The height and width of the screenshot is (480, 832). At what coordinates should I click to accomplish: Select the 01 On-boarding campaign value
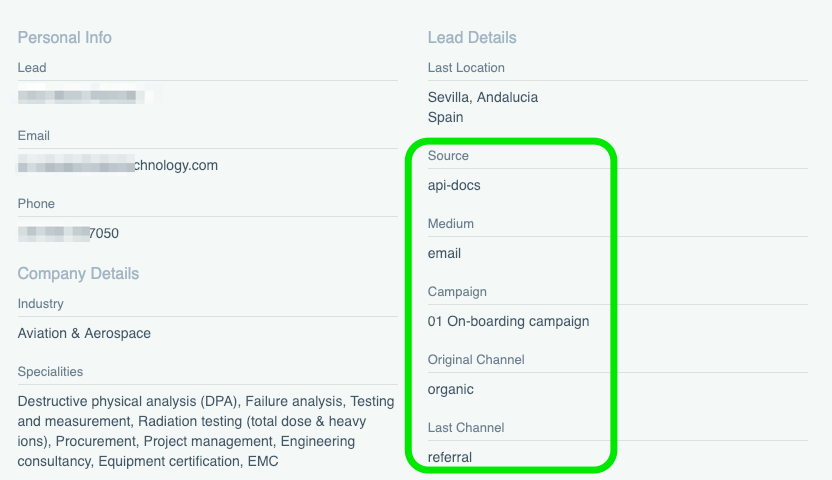pos(508,321)
